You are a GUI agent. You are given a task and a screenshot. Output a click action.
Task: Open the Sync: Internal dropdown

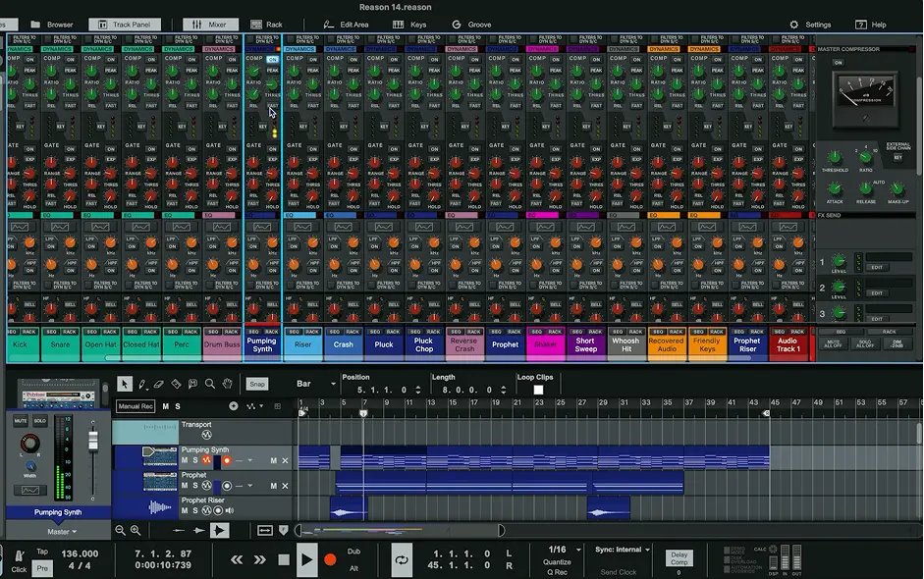click(623, 550)
